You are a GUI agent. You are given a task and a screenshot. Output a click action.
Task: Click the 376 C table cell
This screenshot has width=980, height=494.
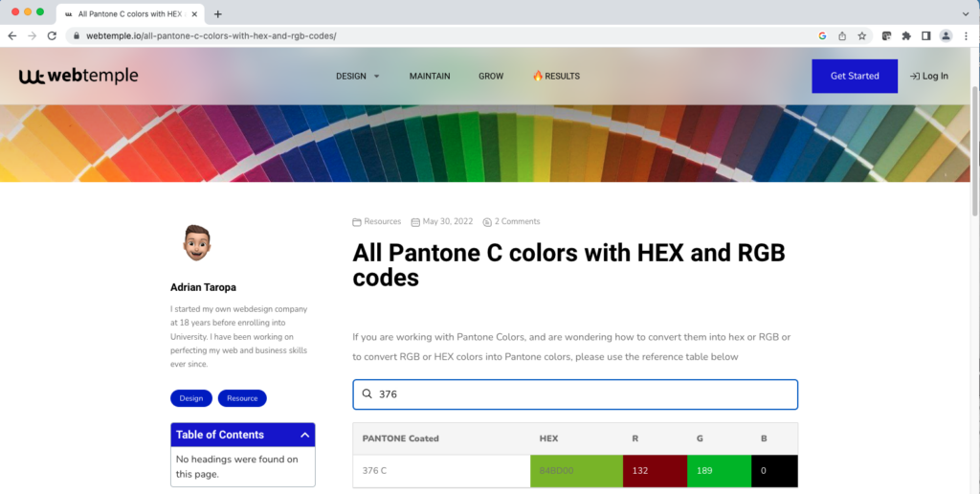coord(441,471)
